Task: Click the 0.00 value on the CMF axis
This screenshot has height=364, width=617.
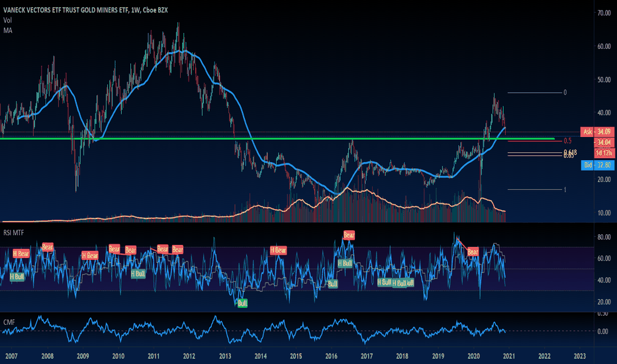Action: (x=603, y=332)
